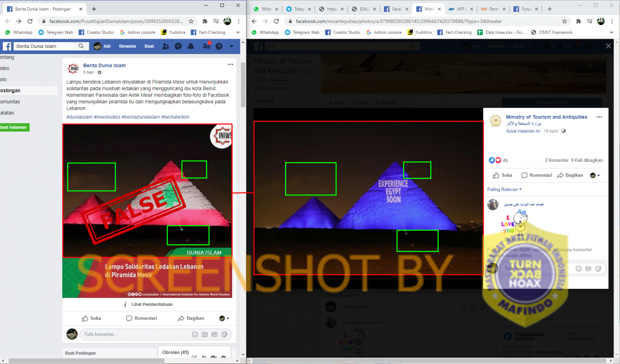620x364 pixels.
Task: Click hashtag #duniaislam in post
Action: pos(80,117)
